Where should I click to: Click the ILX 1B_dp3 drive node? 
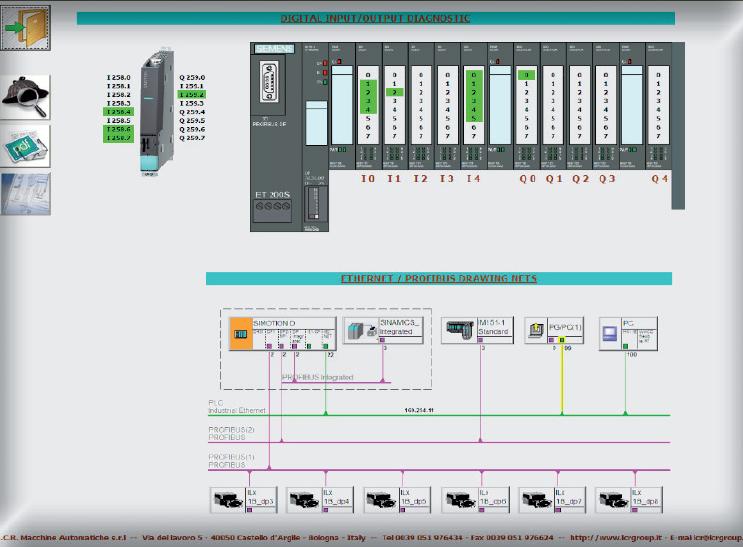click(x=228, y=497)
